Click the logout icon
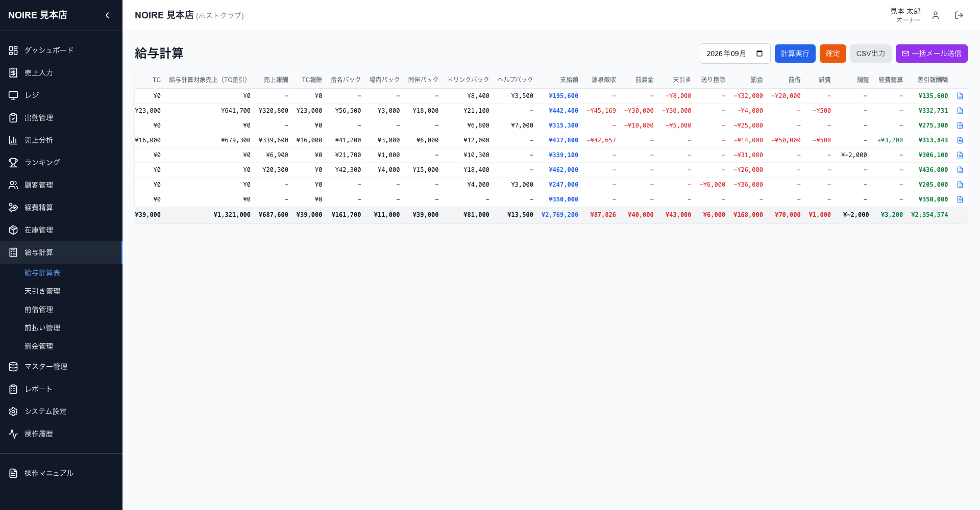 click(959, 15)
